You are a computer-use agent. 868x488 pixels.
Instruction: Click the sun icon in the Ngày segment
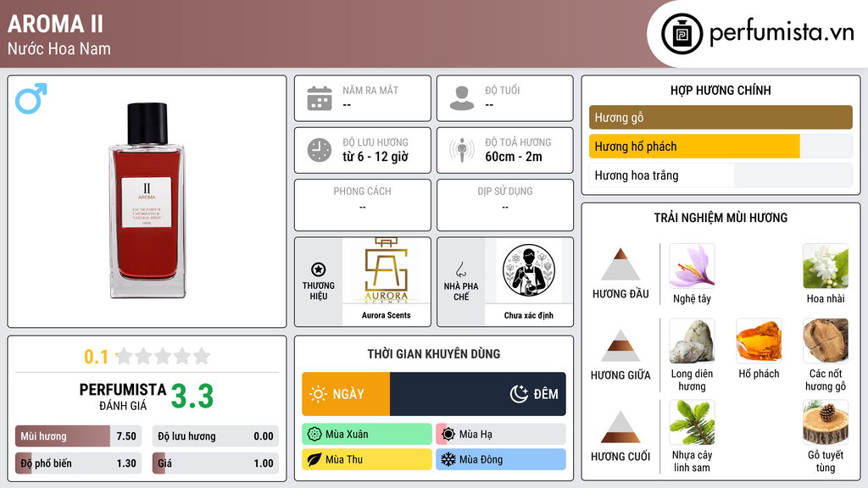[318, 394]
